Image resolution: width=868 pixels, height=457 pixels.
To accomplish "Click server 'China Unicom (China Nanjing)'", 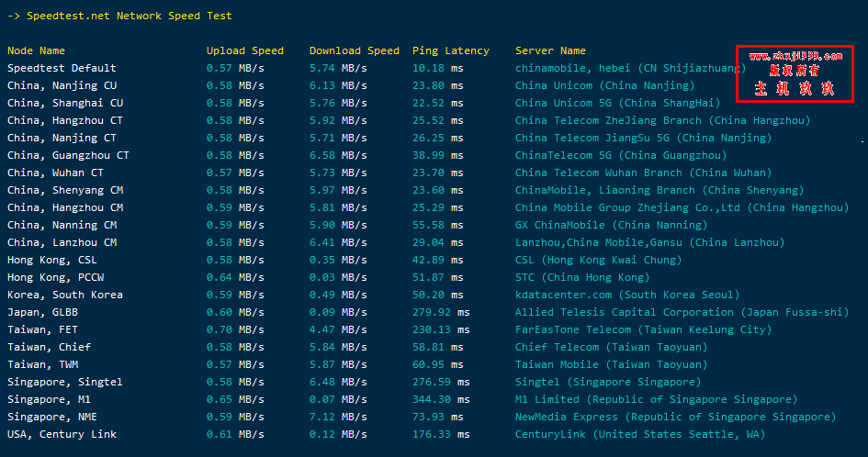I will click(605, 85).
